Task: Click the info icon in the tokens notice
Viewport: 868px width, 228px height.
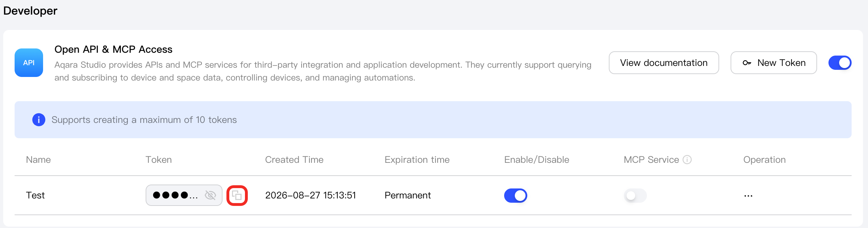Action: tap(39, 120)
